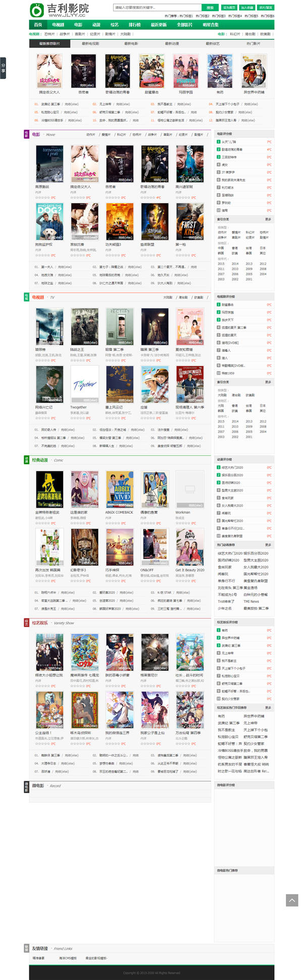Select the 热门影片 tab

click(254, 44)
